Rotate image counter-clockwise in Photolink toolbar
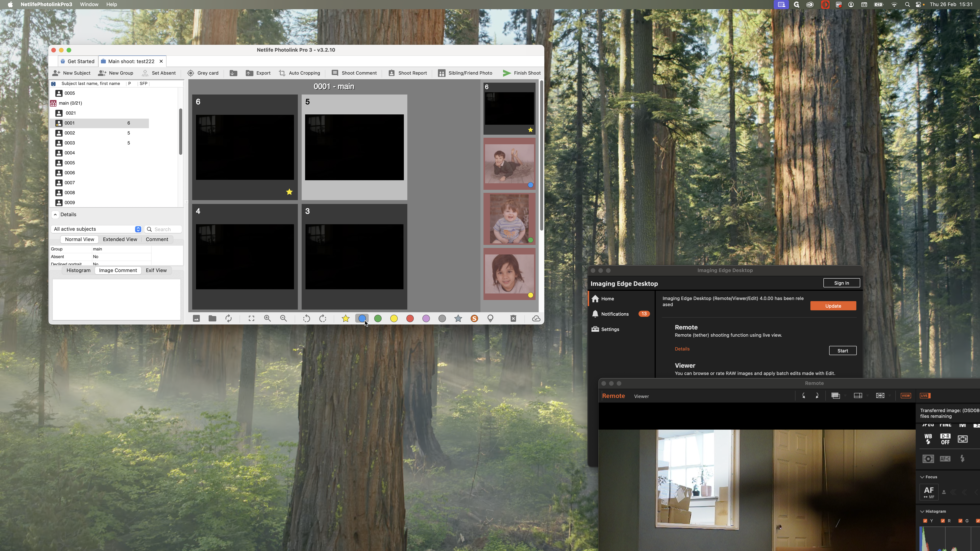 pos(306,319)
